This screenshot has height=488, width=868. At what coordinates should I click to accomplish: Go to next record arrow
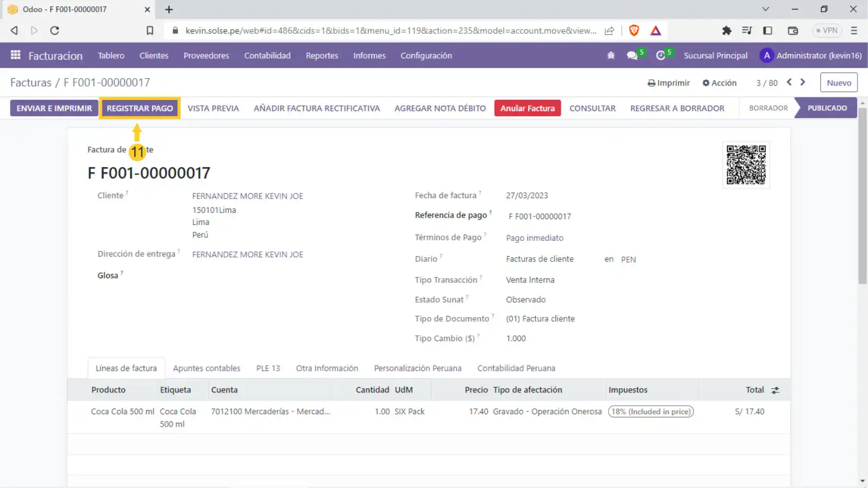[803, 82]
